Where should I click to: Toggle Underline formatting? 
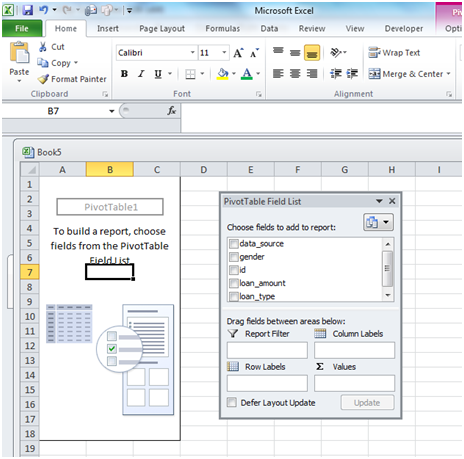(158, 74)
